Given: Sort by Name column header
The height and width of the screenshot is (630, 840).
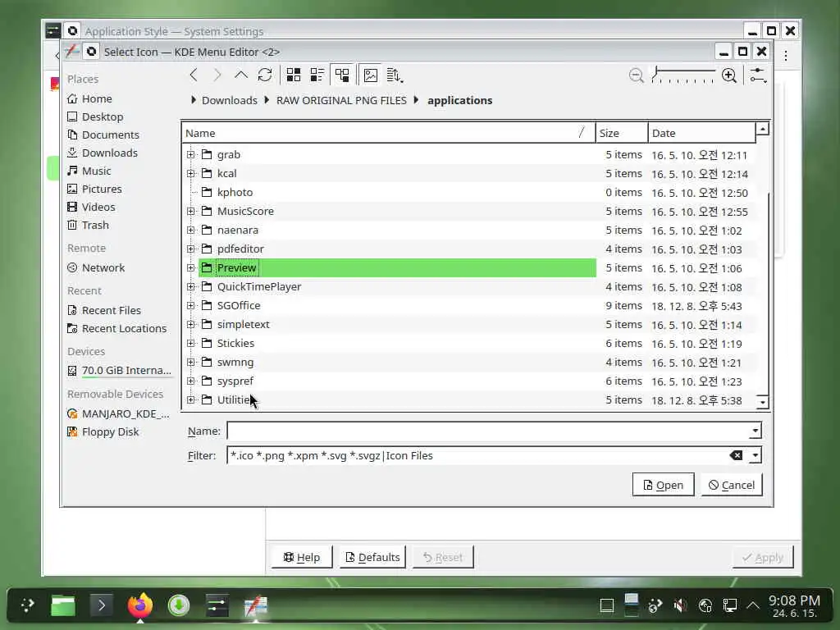Looking at the screenshot, I should coord(388,134).
